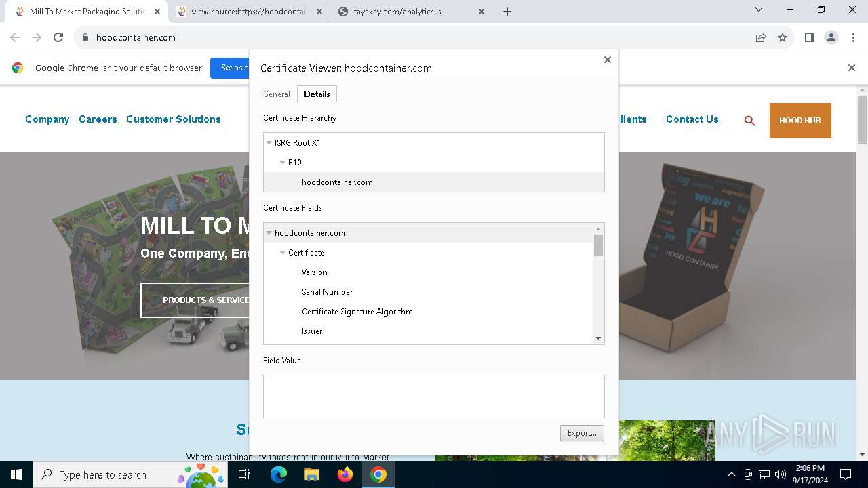Image resolution: width=868 pixels, height=488 pixels.
Task: Dismiss the default browser notification bar
Action: click(852, 68)
